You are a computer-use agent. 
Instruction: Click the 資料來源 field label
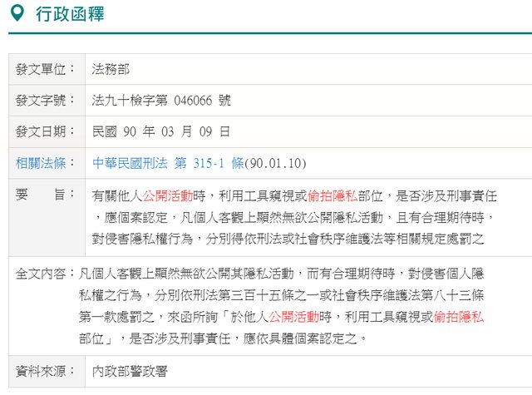tap(44, 370)
